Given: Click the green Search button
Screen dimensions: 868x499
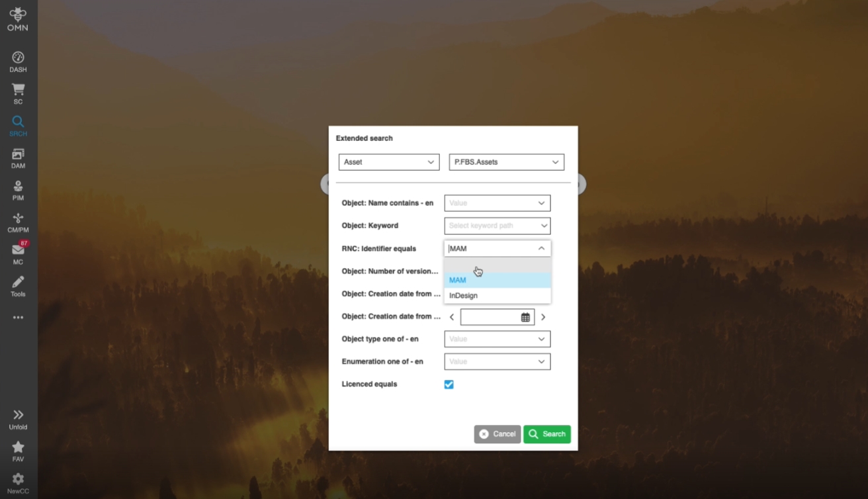Looking at the screenshot, I should coord(547,434).
